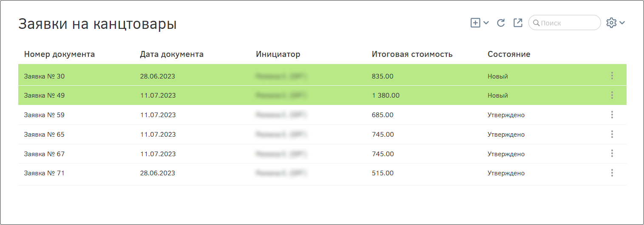Sort by Итоговая стоимость column header
Viewport: 644px width, 225px height.
tap(412, 54)
